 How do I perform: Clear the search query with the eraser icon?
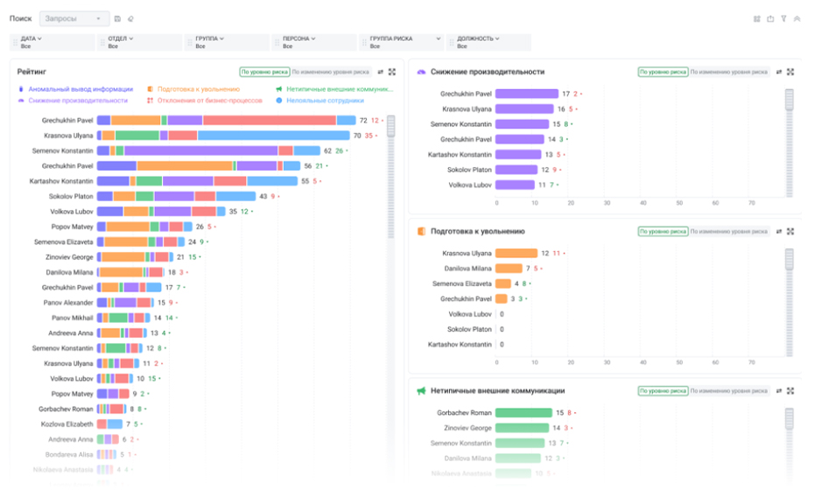click(x=130, y=18)
